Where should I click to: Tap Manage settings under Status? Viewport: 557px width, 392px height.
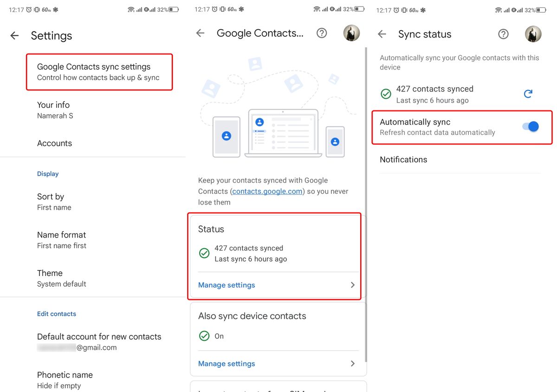[x=227, y=285]
